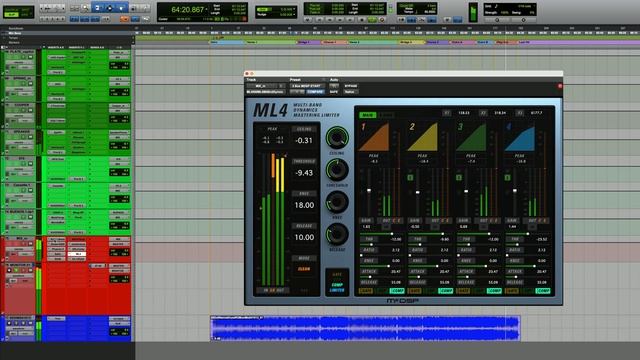Click the RATIO label on band 2
The height and width of the screenshot is (360, 640).
(418, 250)
